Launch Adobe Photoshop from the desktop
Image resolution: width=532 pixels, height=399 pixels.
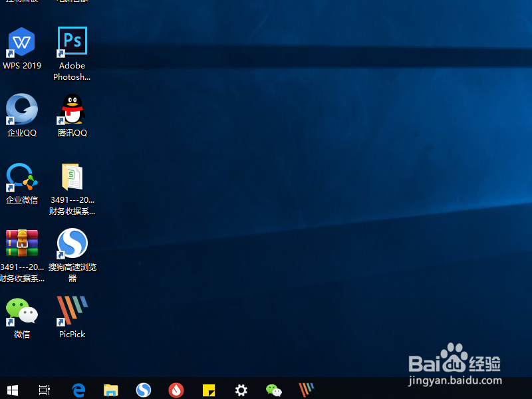coord(72,41)
